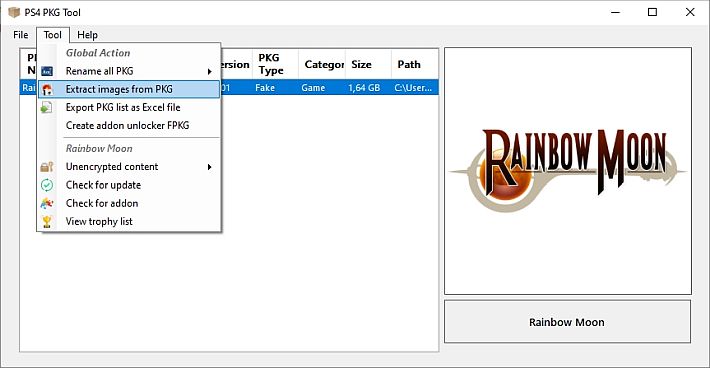Click the Unencrypted content lock icon
710x368 pixels.
(x=47, y=167)
